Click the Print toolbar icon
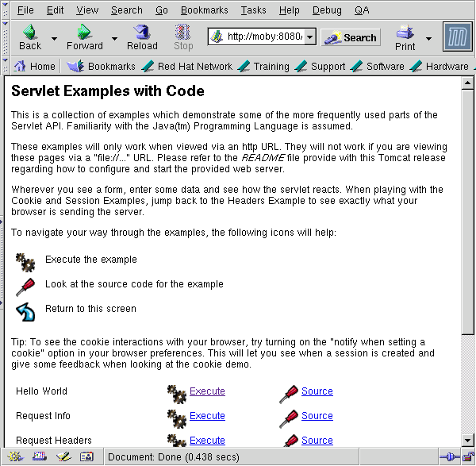This screenshot has width=476, height=466. [x=405, y=37]
